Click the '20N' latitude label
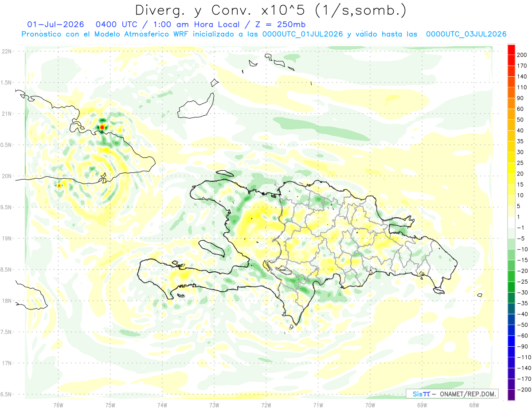The width and height of the screenshot is (532, 411). click(x=6, y=176)
